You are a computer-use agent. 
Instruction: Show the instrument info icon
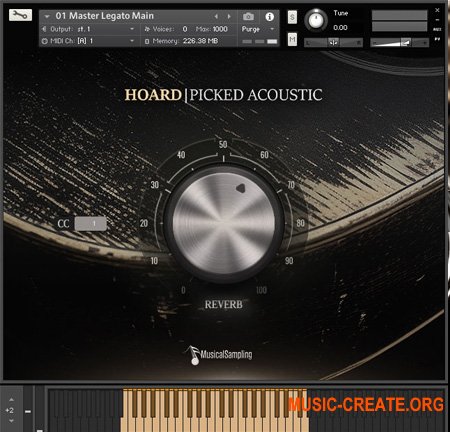pos(270,16)
